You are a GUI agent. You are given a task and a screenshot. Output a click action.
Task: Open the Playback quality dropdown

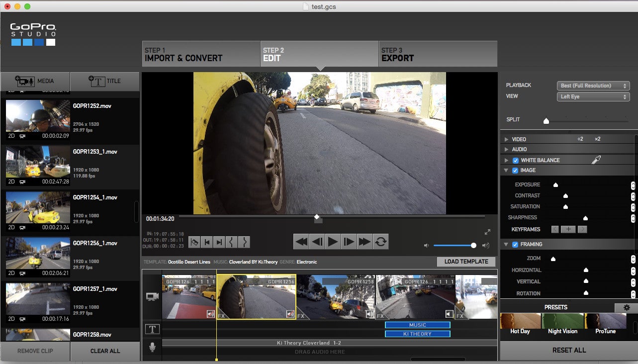[593, 86]
